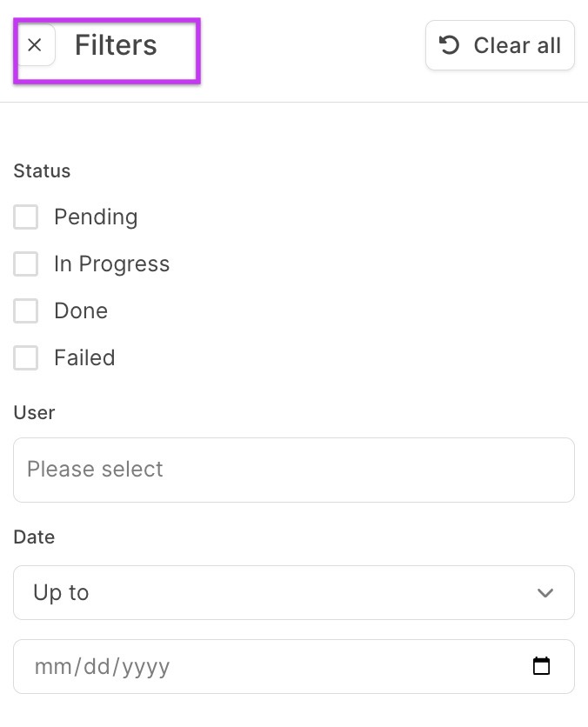The image size is (588, 727).
Task: Click the Date section label
Action: tap(34, 537)
